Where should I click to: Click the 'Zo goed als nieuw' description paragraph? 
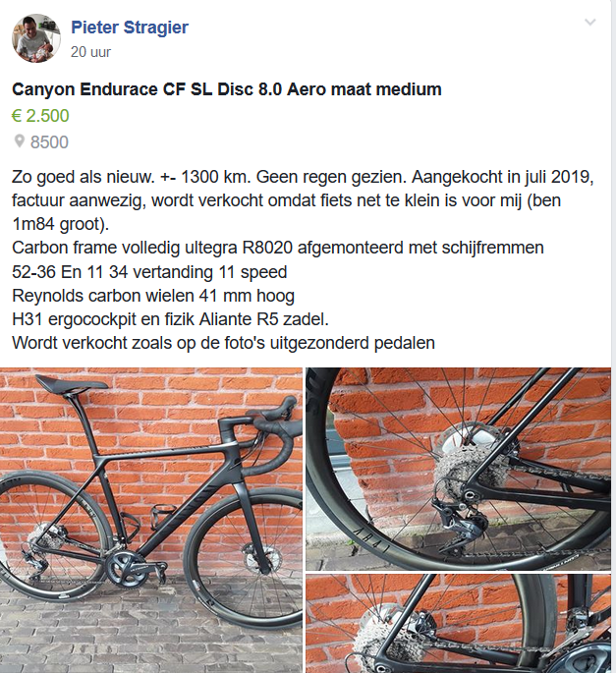coord(303,200)
